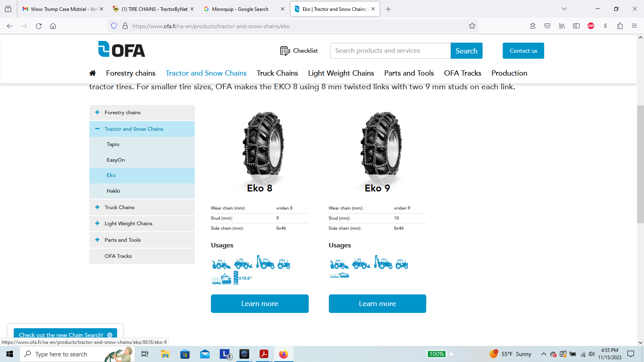644x362 pixels.
Task: Click the Contact us button
Action: pyautogui.click(x=523, y=51)
